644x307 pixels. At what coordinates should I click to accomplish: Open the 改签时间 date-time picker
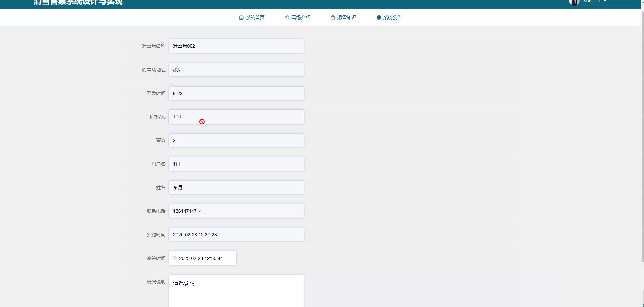point(203,258)
